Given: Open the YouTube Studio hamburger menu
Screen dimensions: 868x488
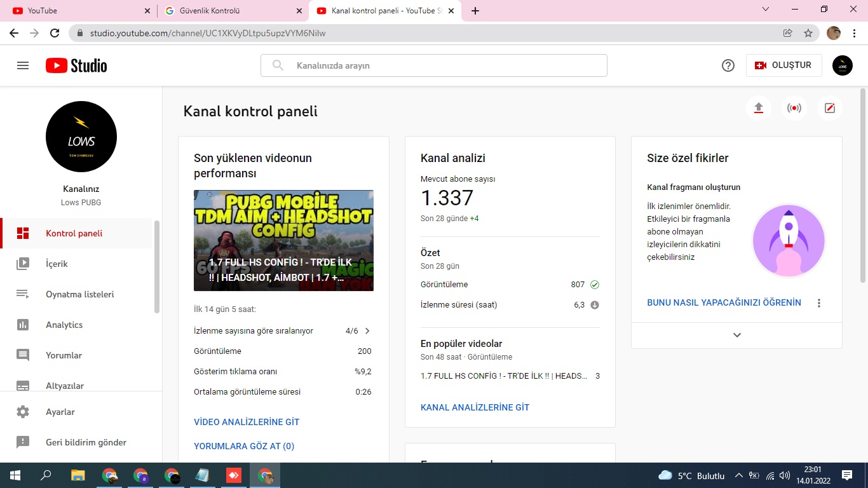Looking at the screenshot, I should click(x=23, y=65).
